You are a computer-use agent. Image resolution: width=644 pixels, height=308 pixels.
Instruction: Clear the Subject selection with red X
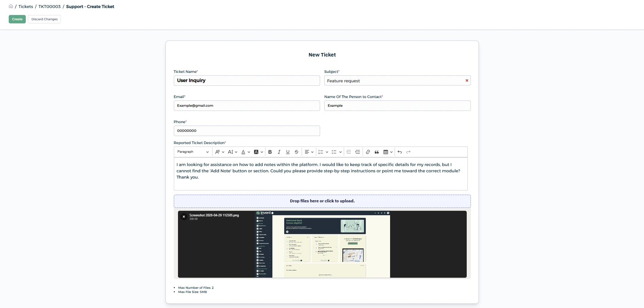pyautogui.click(x=467, y=81)
